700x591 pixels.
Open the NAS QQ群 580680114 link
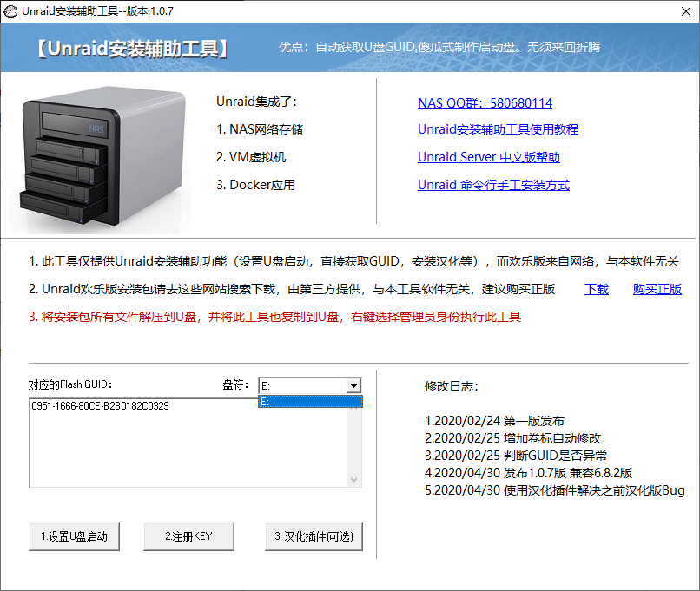pyautogui.click(x=486, y=103)
